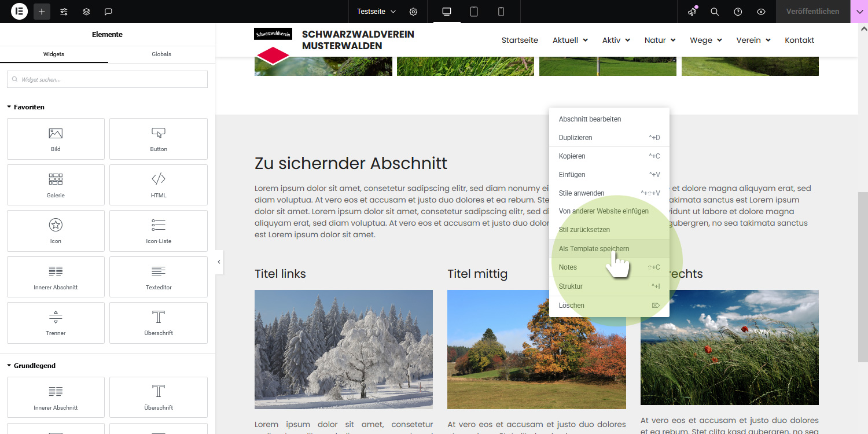Select the Texteditor widget
The height and width of the screenshot is (434, 868).
click(x=159, y=277)
